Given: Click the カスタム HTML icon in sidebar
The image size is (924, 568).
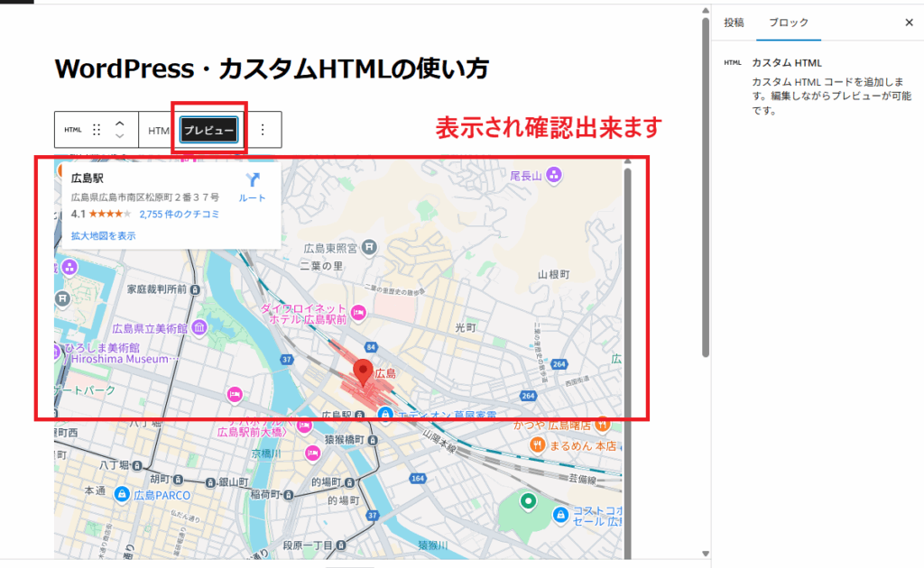Looking at the screenshot, I should (733, 62).
